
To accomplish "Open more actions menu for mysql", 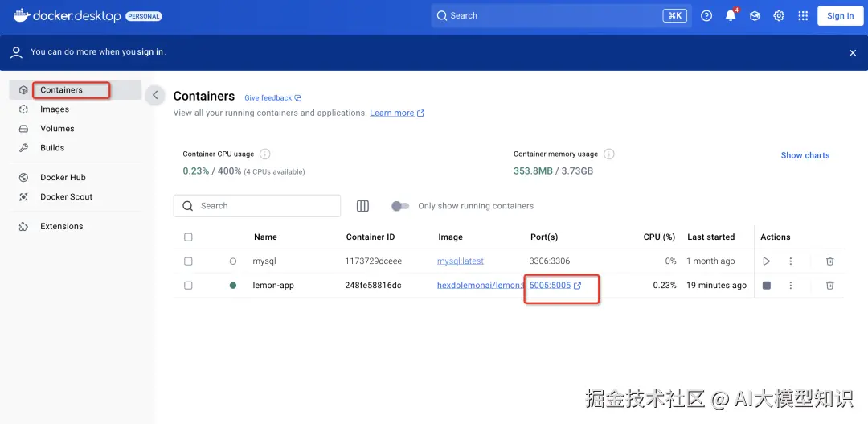I will click(x=791, y=261).
